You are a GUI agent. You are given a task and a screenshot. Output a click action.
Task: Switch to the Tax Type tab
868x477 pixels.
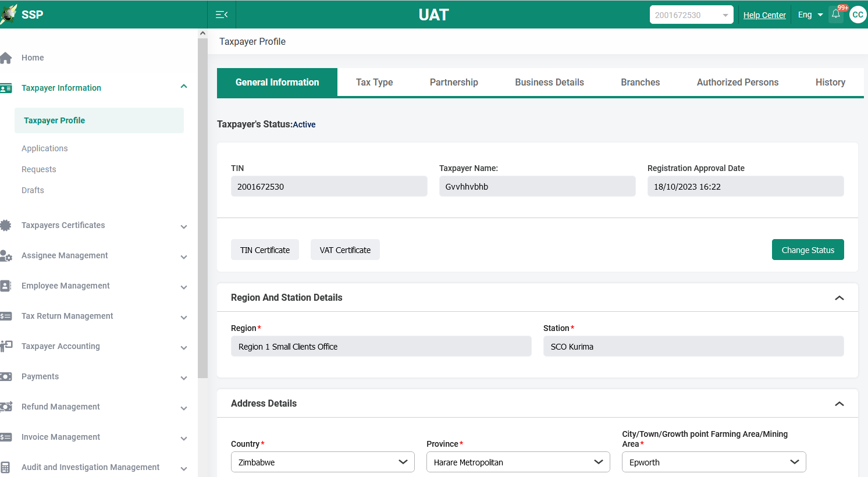[x=374, y=83]
